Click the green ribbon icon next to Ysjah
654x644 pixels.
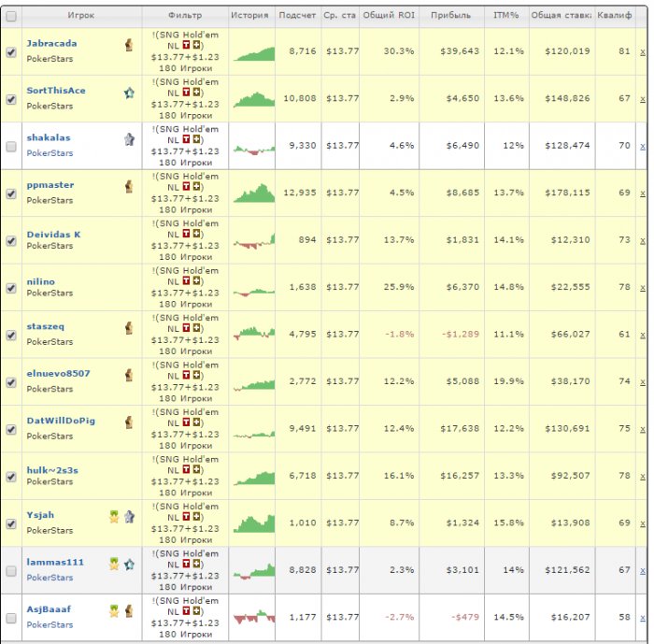[114, 517]
